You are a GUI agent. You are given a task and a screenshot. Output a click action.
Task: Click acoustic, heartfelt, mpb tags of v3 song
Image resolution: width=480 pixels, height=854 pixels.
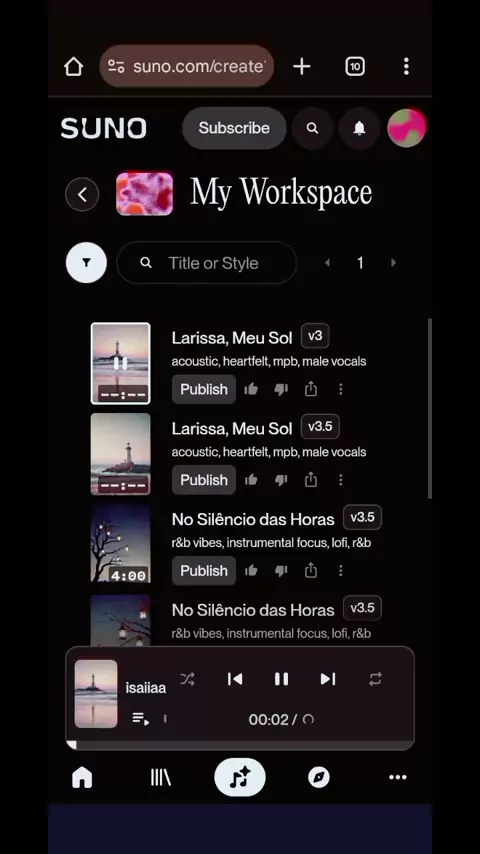pos(269,362)
